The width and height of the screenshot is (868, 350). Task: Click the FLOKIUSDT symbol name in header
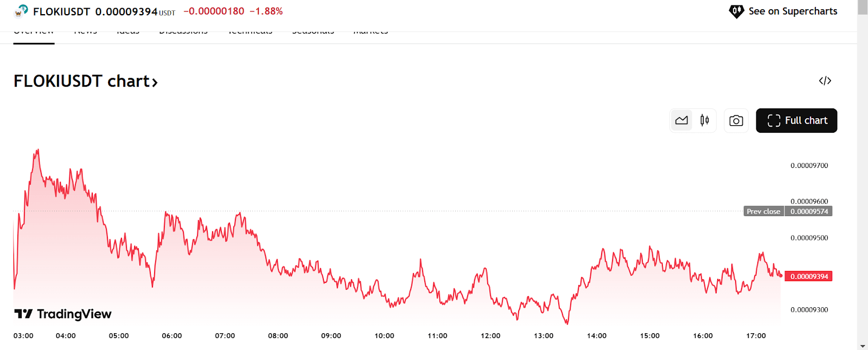61,11
